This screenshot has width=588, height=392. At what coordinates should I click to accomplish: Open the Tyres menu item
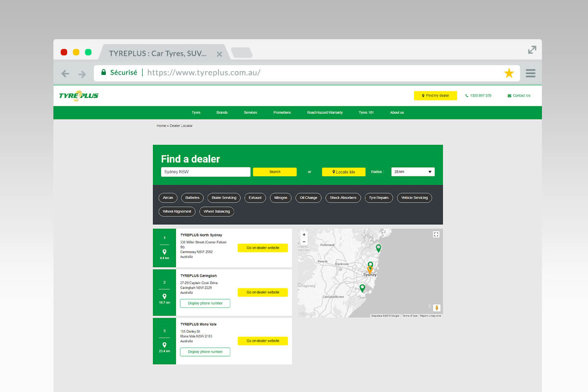196,113
